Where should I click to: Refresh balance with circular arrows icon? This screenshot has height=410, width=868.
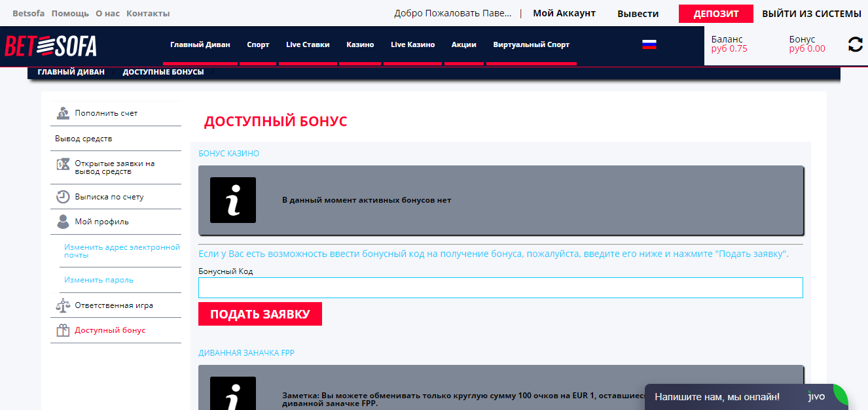click(855, 44)
